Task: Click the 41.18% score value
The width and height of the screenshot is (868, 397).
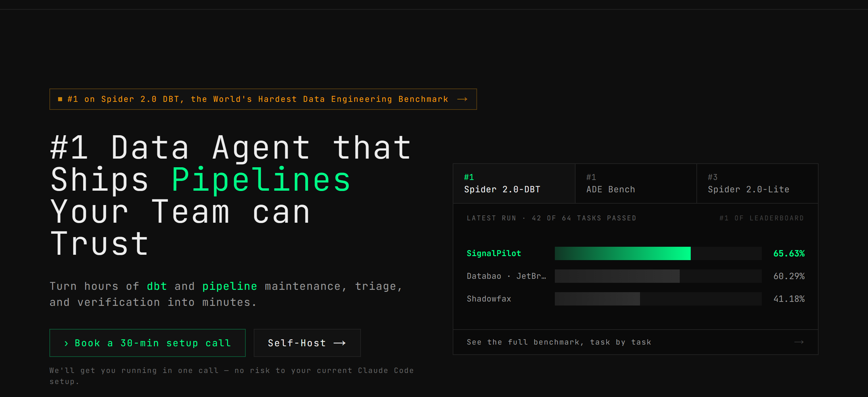Action: coord(789,299)
